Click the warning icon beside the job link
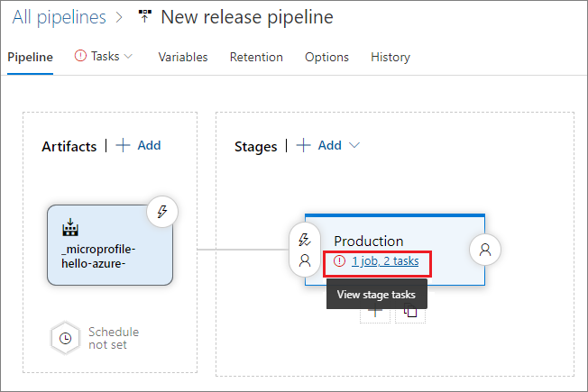 (339, 261)
